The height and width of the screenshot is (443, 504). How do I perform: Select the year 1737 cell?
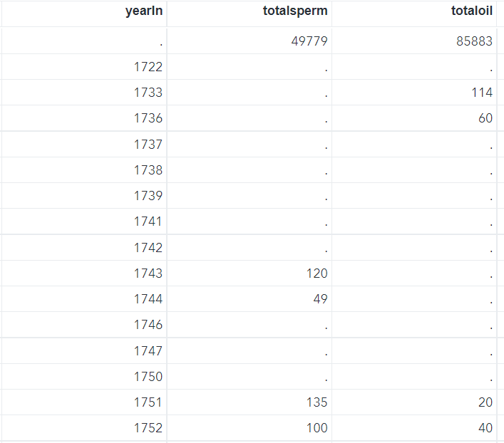148,145
